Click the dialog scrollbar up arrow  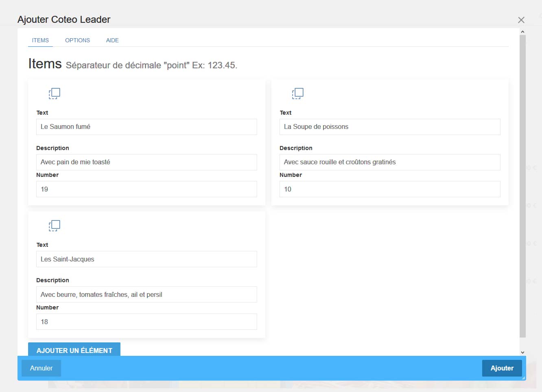(x=523, y=32)
